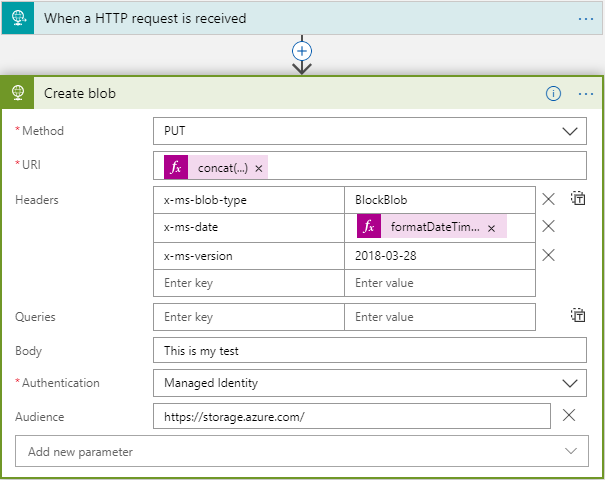Image resolution: width=605 pixels, height=480 pixels.
Task: Click the Create blob action icon
Action: pos(18,93)
